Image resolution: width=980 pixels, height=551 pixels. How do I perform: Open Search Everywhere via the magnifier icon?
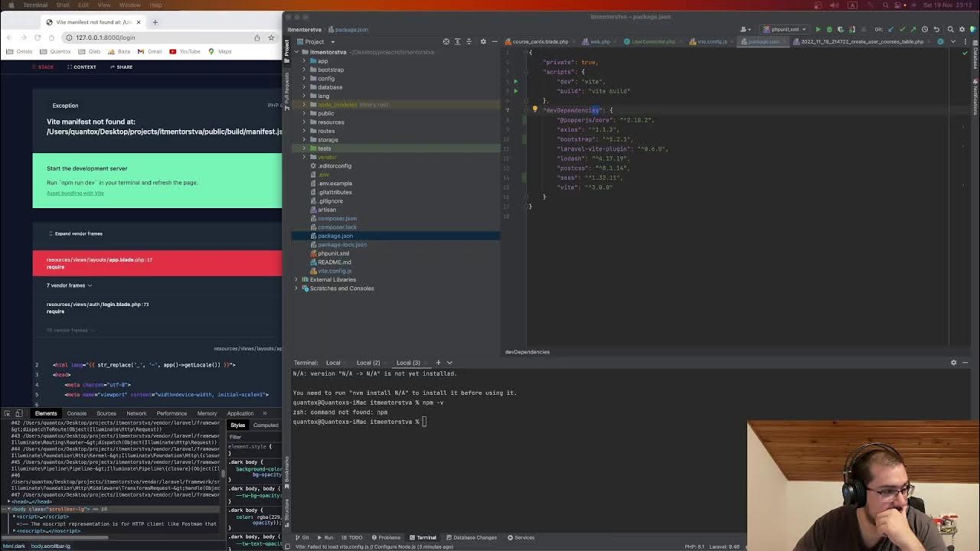pos(951,29)
